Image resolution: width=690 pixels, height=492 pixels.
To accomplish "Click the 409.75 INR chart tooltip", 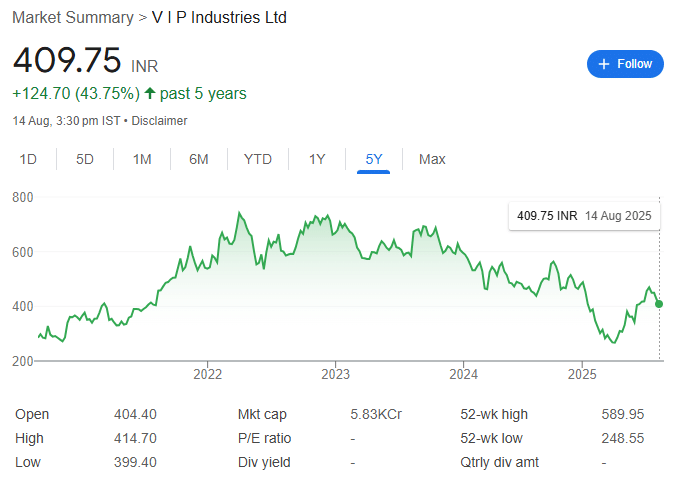I will pos(584,216).
